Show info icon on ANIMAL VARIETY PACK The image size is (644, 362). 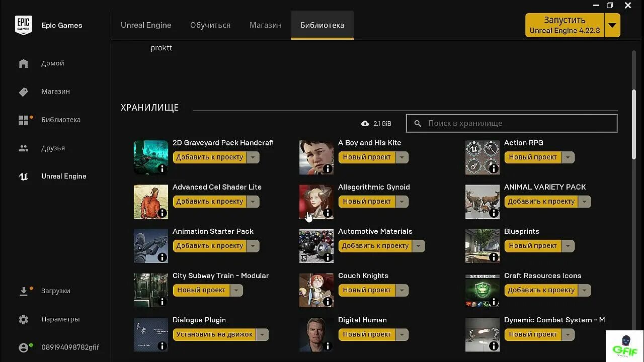pos(494,213)
